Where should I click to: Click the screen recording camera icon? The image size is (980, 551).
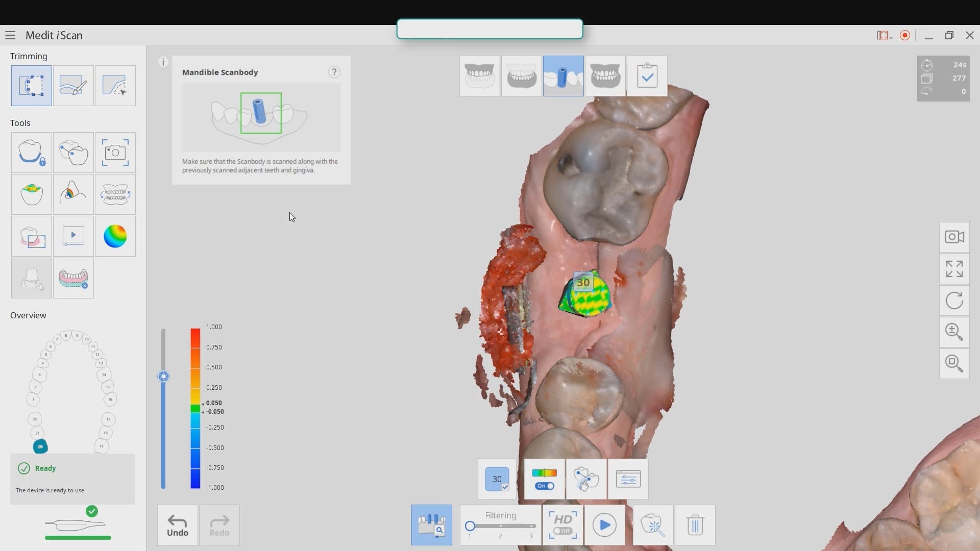(954, 237)
